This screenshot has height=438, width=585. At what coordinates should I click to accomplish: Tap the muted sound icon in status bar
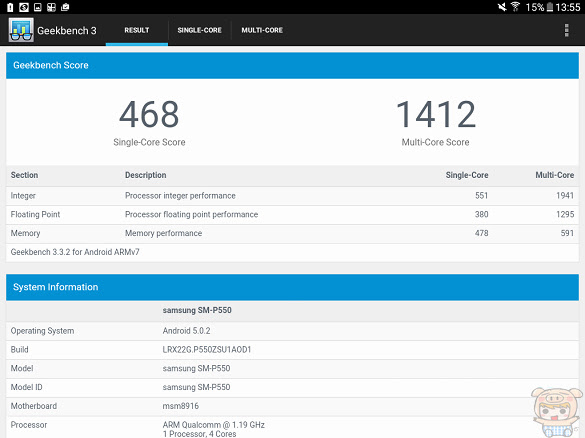pos(502,7)
